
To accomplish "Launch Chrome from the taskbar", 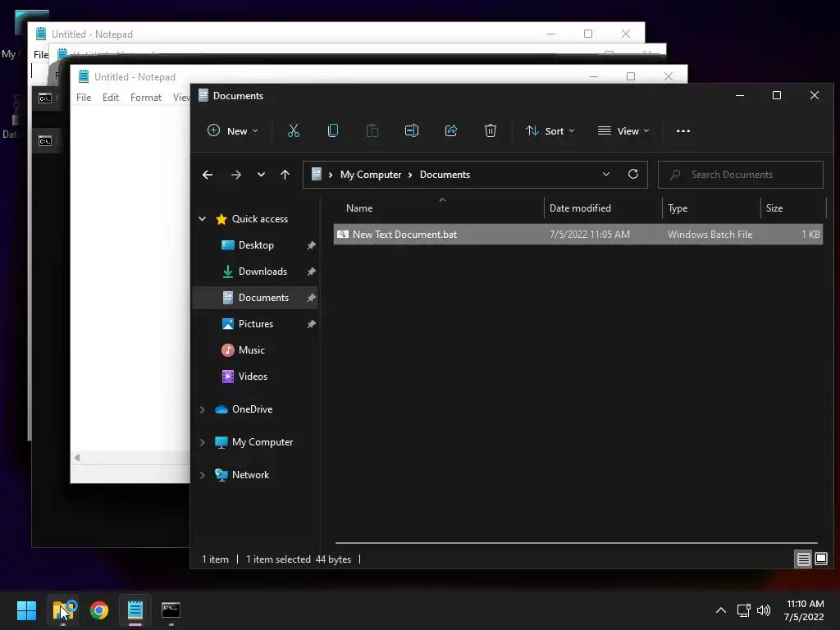I will [99, 609].
